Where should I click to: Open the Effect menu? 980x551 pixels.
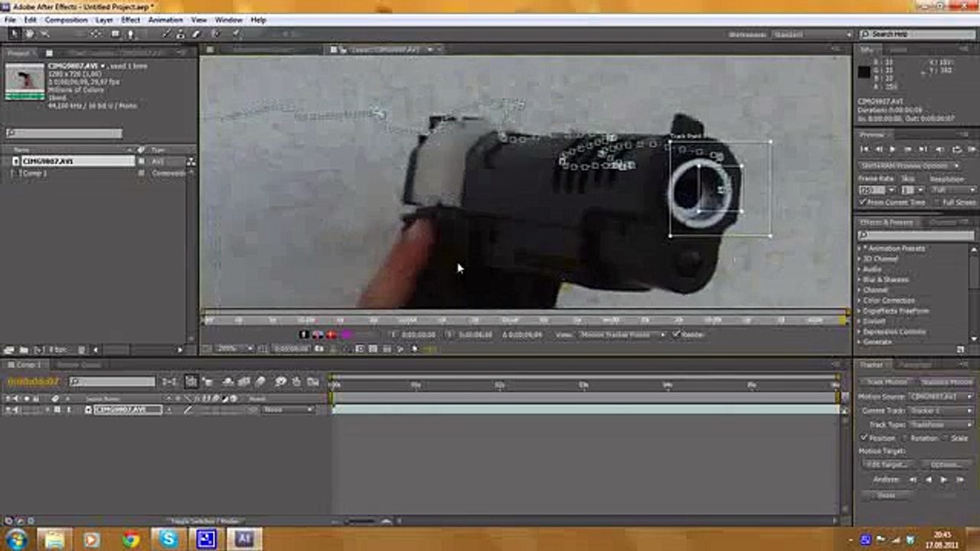[131, 20]
